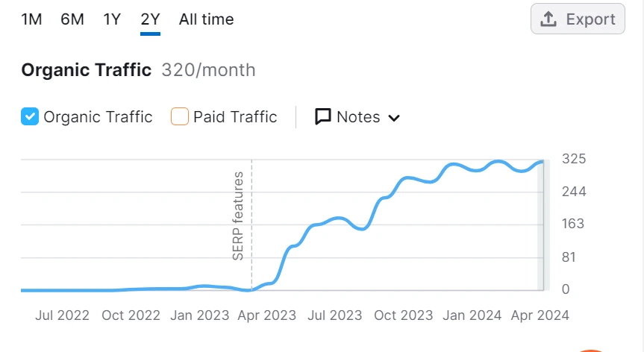The width and height of the screenshot is (644, 352).
Task: Click the Organic Traffic label text
Action: (98, 117)
